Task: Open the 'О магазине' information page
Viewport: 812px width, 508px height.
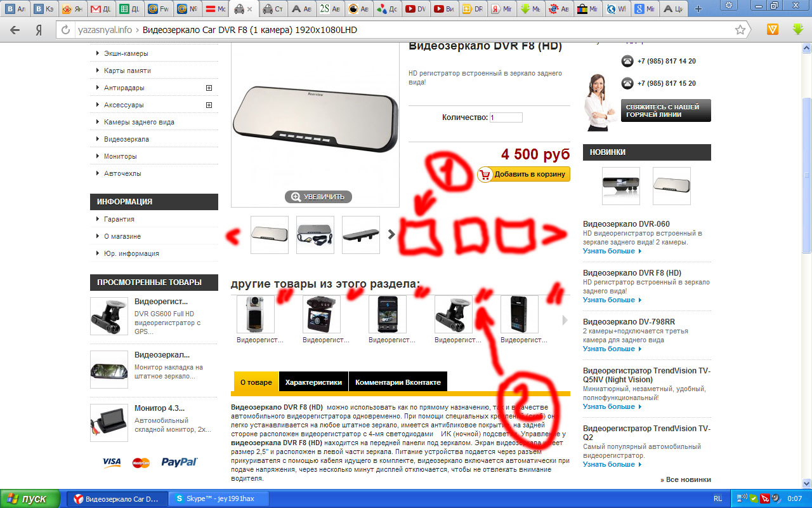Action: click(x=122, y=236)
